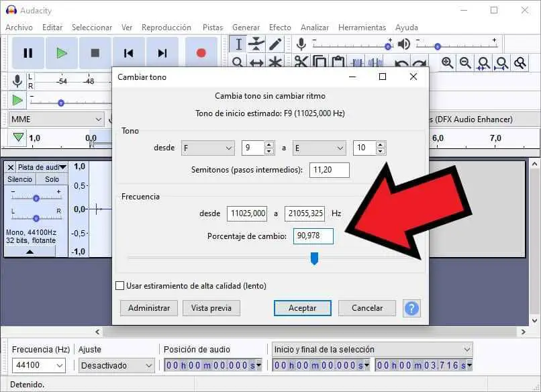Click the green play-at-speed icon
This screenshot has height=392, width=541.
coord(17,101)
